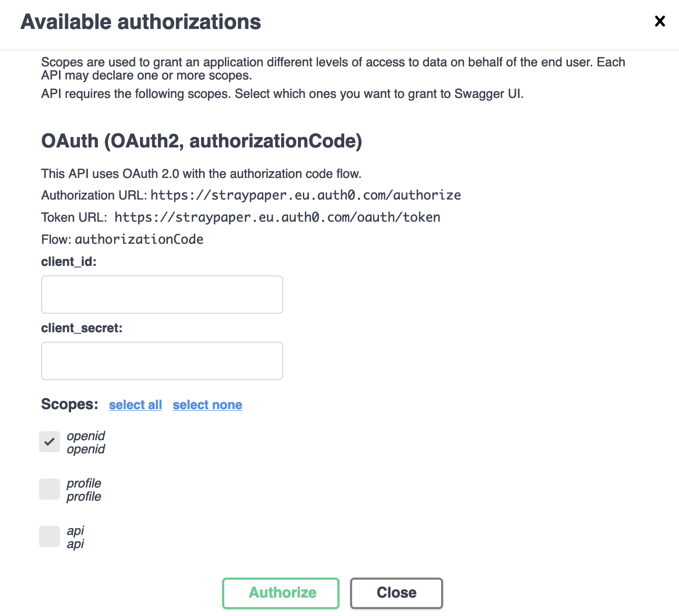Click inside the client_secret input field
This screenshot has width=679, height=616.
(162, 361)
